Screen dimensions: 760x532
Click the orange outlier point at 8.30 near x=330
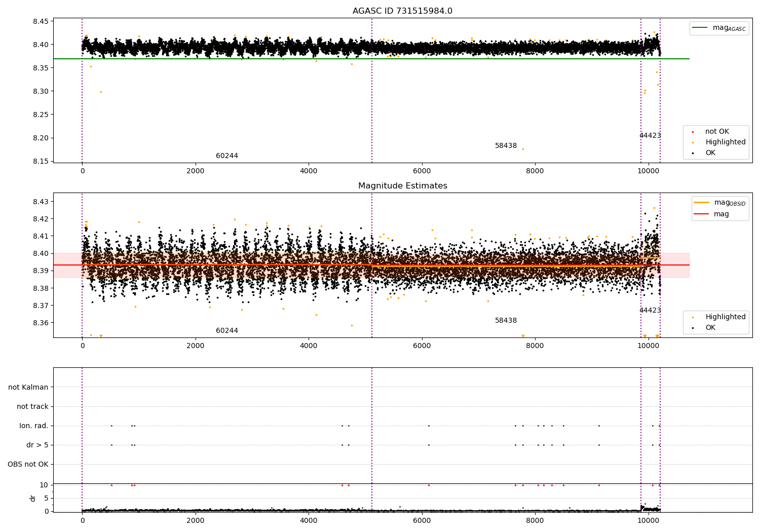pyautogui.click(x=101, y=92)
